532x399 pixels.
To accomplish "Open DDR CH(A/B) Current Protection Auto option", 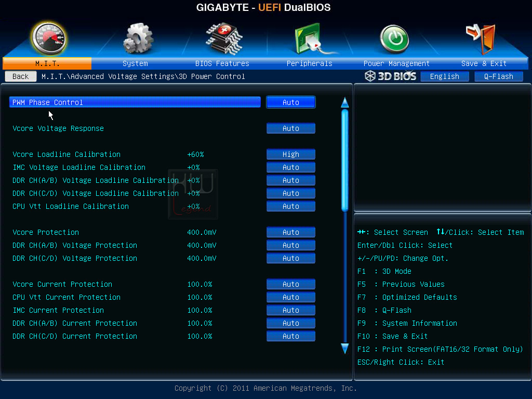I will [x=291, y=323].
